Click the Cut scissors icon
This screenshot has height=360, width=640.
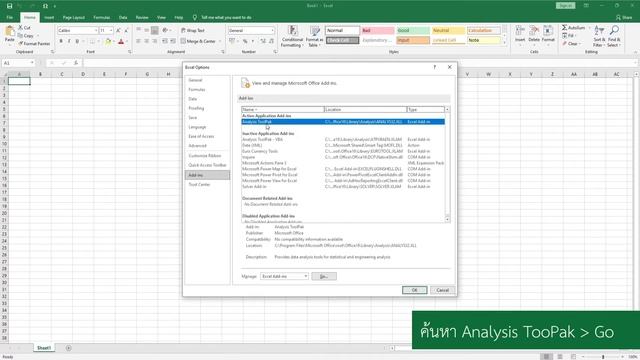pos(20,27)
